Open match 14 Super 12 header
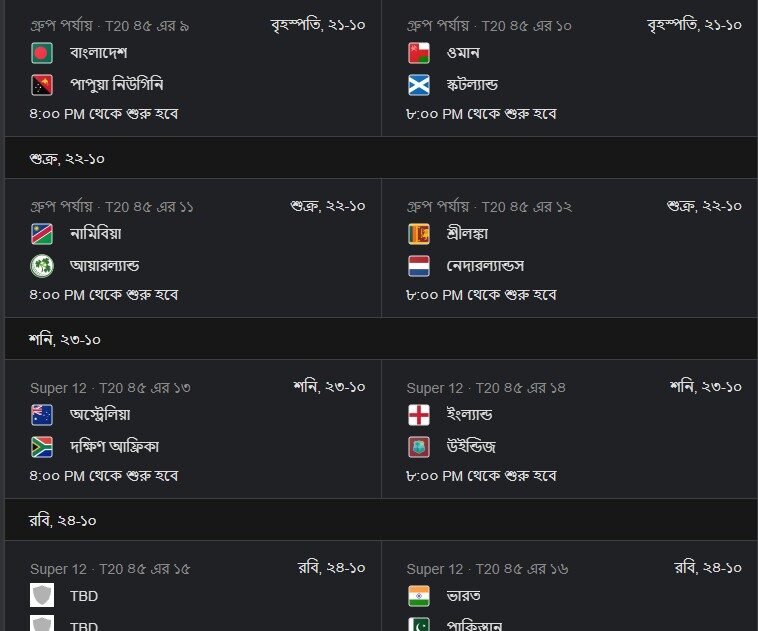Screen dimensions: 758x631 pyautogui.click(x=486, y=388)
